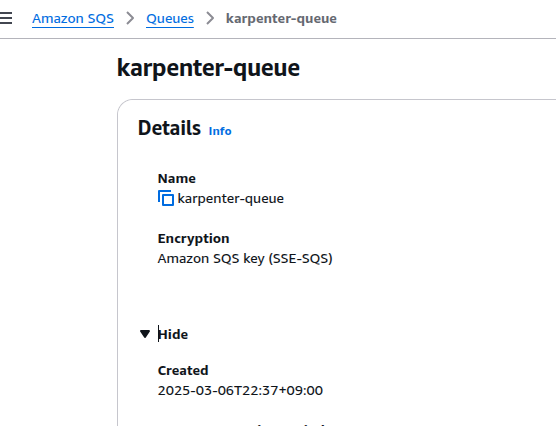Image resolution: width=556 pixels, height=426 pixels.
Task: Select karpenter-queue in the breadcrumb trail
Action: click(281, 18)
